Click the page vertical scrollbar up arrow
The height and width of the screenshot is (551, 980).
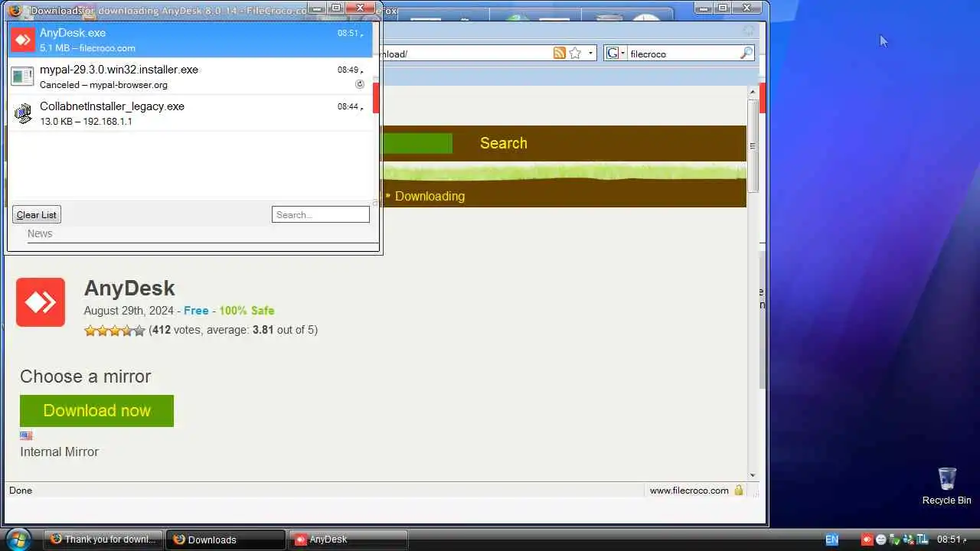(753, 92)
